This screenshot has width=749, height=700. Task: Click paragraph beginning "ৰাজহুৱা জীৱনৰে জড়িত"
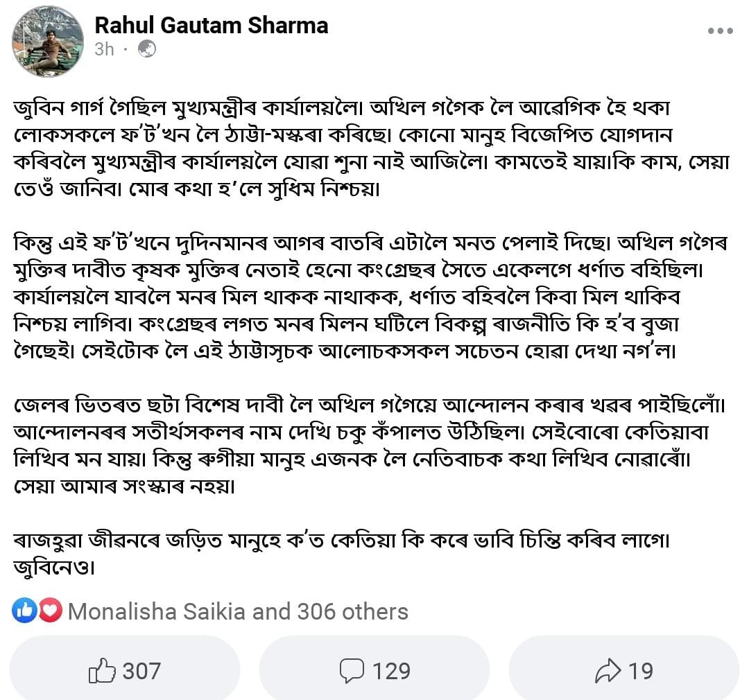coord(341,554)
